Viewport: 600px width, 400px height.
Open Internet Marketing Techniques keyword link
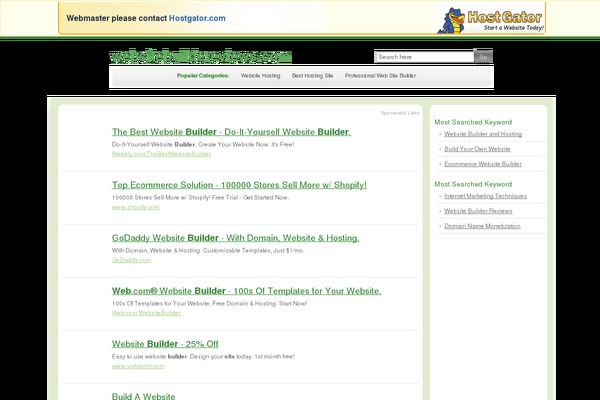tap(485, 196)
